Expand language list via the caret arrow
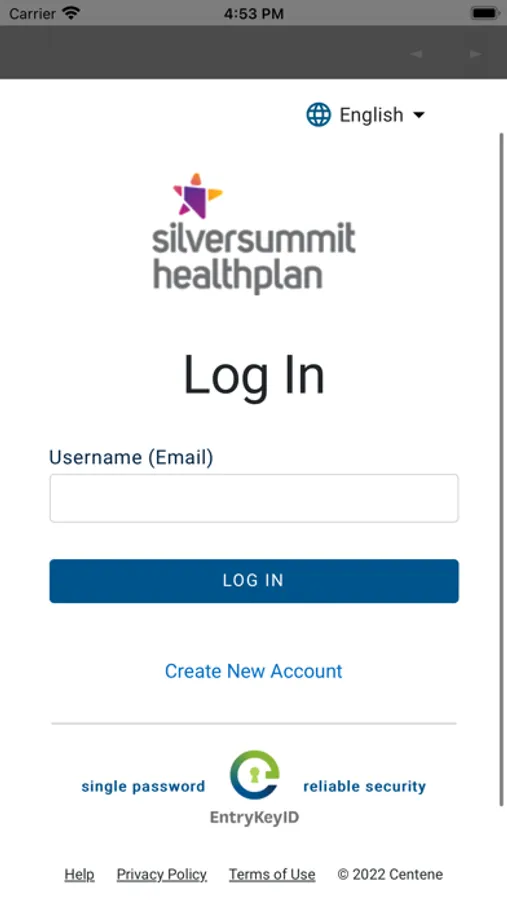 pos(419,115)
